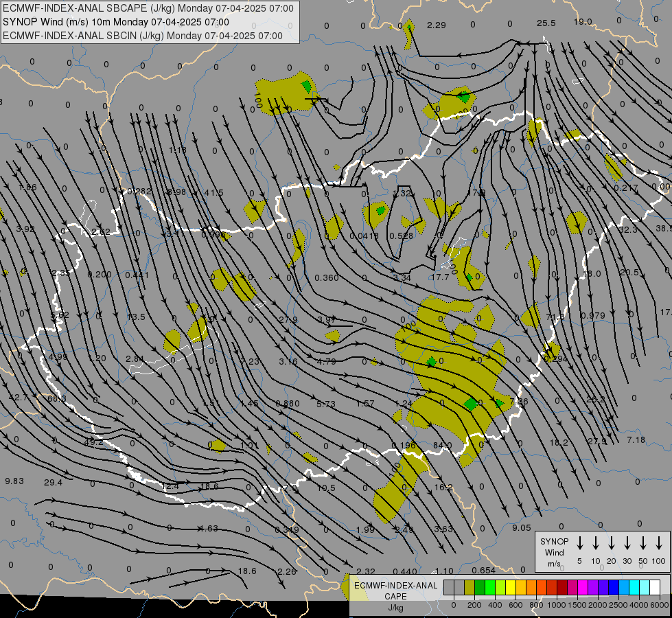
Task: Click the 41.5 value on map
Action: [214, 192]
